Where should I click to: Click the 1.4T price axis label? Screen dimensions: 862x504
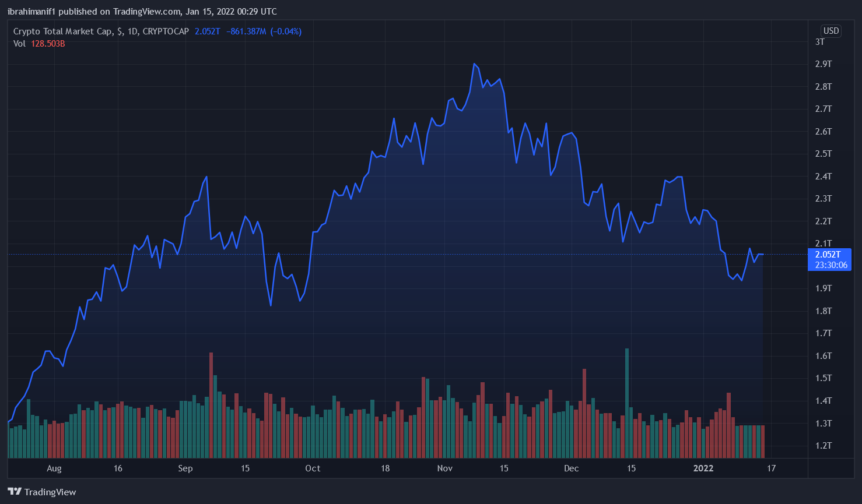(824, 401)
